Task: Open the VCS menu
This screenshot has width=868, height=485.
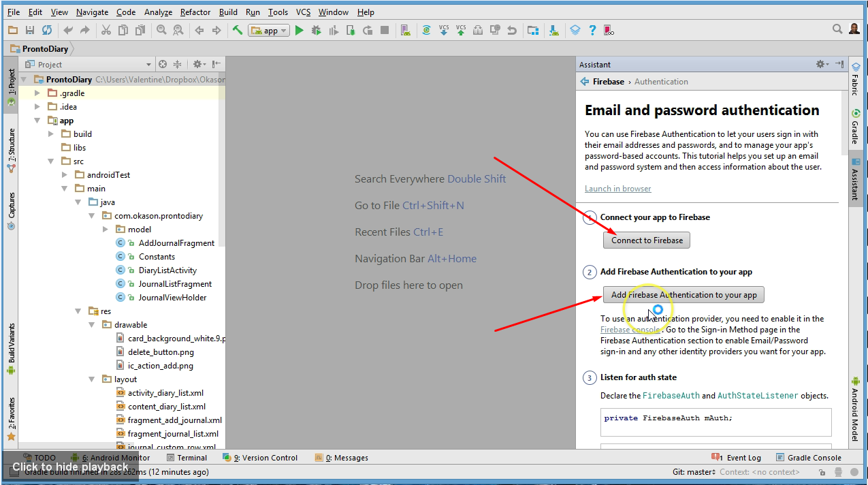Action: point(303,12)
